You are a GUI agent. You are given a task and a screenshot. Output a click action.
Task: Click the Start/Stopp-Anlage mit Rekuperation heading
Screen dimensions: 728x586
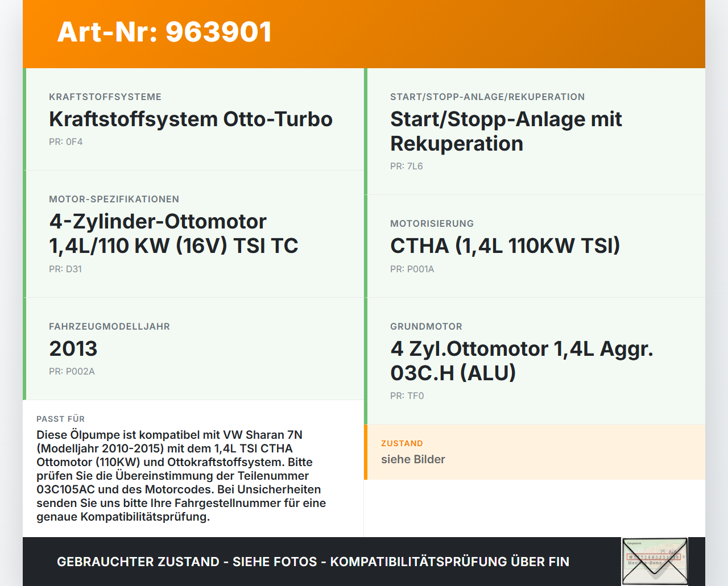coord(506,131)
